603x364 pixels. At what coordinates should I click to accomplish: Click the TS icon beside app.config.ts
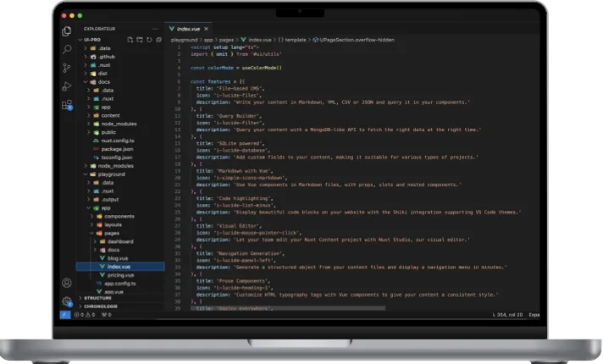point(99,284)
